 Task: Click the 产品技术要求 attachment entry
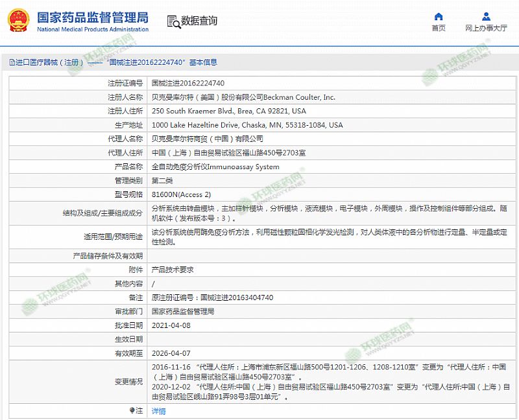pos(173,270)
